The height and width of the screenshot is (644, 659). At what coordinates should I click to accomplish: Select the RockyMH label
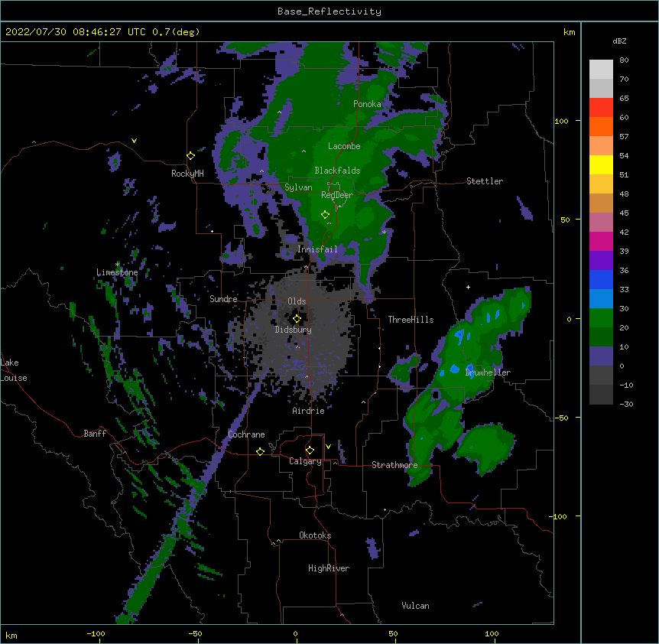tap(187, 174)
